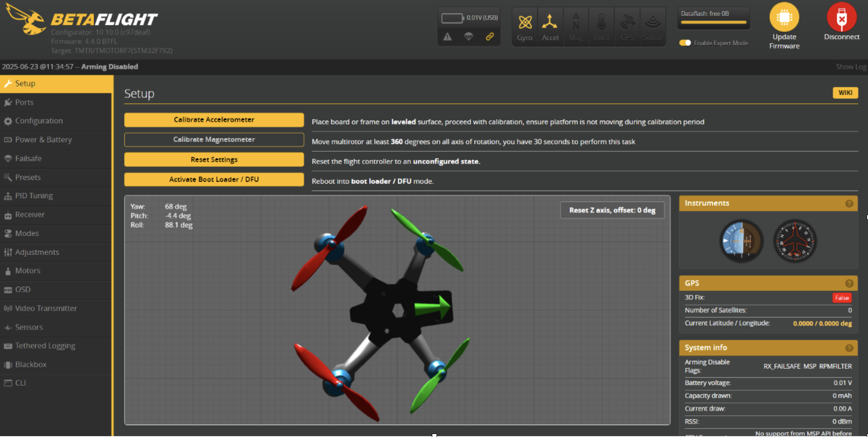Click the Update Firmware chip icon

(x=784, y=17)
